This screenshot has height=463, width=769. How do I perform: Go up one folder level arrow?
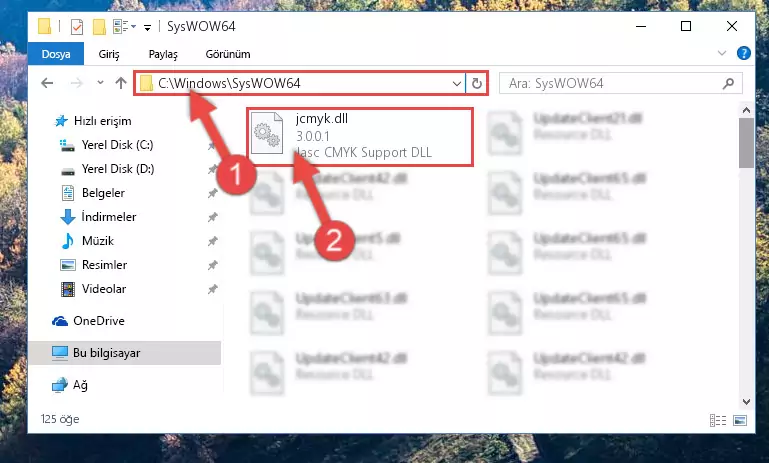(121, 83)
